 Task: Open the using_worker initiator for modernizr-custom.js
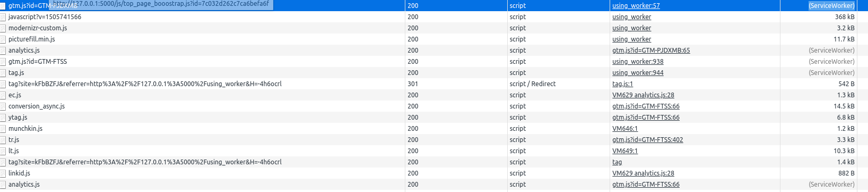tap(631, 28)
